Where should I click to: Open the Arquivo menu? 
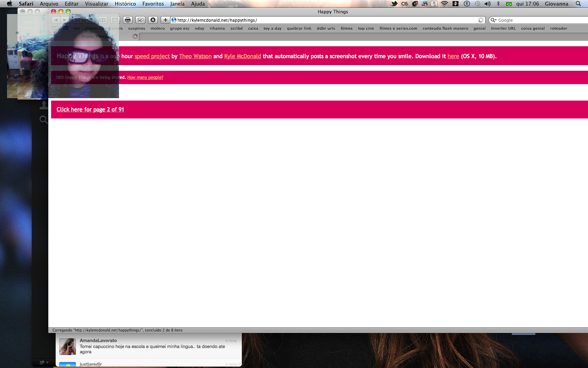49,4
